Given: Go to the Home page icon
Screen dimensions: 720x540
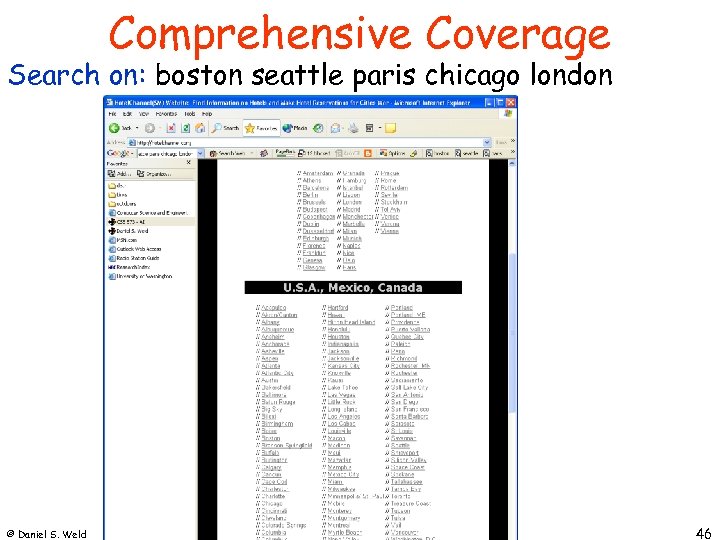Looking at the screenshot, I should 200,128.
